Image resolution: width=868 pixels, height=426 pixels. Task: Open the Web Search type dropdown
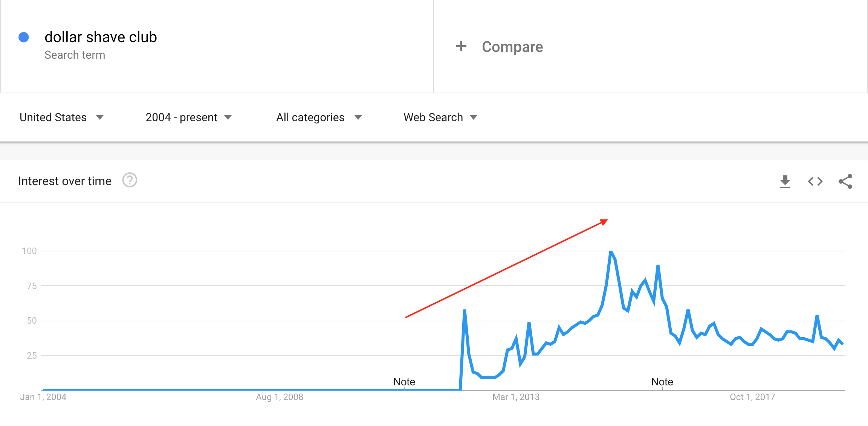point(440,117)
